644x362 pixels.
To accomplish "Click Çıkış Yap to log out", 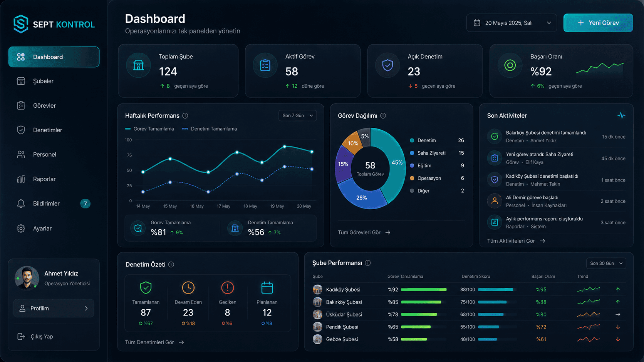I will (x=35, y=336).
